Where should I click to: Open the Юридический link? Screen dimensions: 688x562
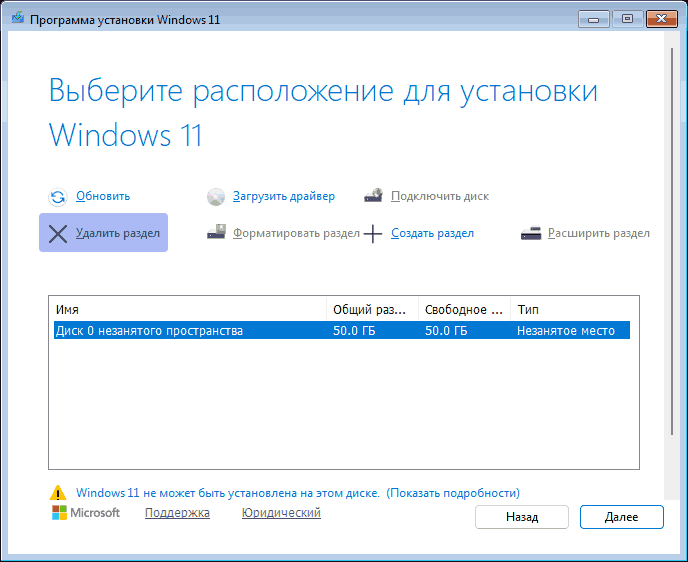[281, 512]
